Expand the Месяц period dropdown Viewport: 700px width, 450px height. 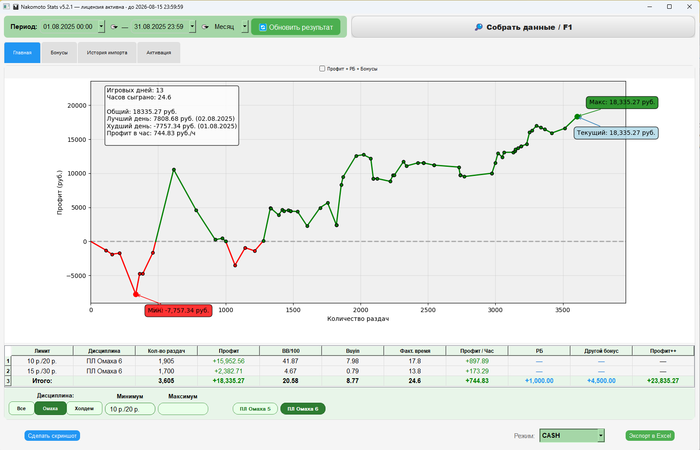click(245, 27)
